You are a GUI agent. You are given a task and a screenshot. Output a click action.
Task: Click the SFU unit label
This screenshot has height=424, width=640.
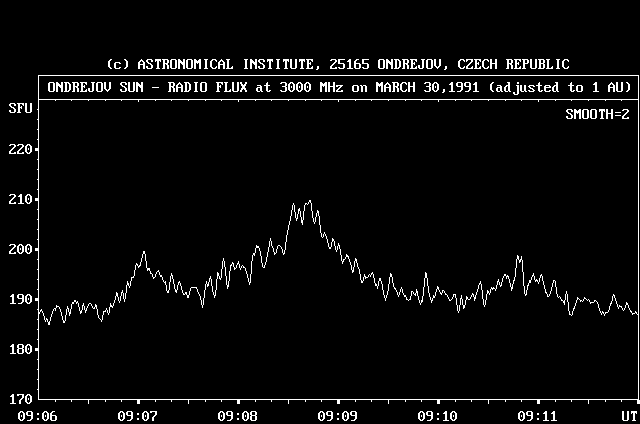[x=19, y=107]
